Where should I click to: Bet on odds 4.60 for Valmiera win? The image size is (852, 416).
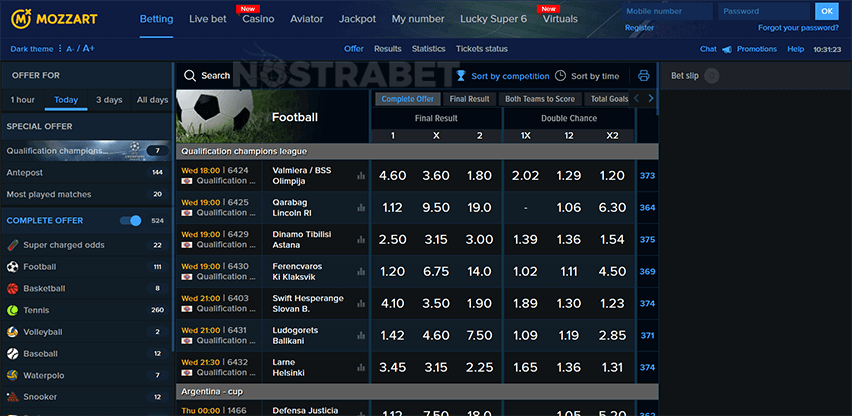393,175
